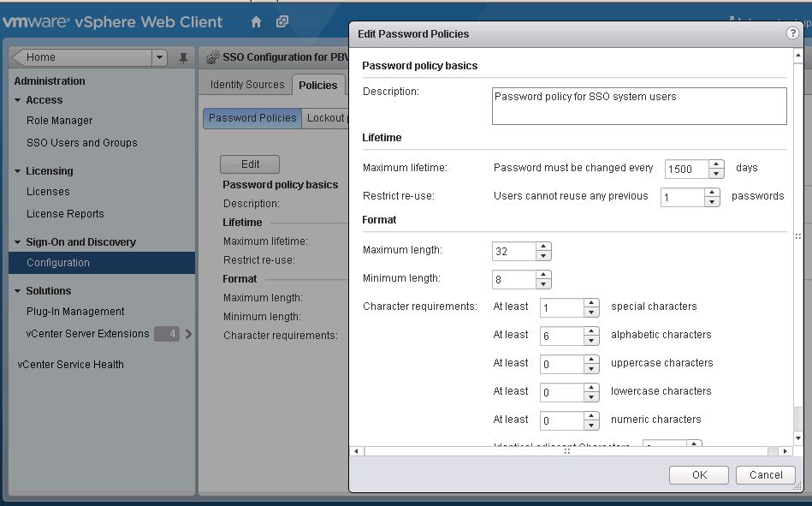Increase the Maximum length value
The width and height of the screenshot is (812, 506).
tap(542, 247)
